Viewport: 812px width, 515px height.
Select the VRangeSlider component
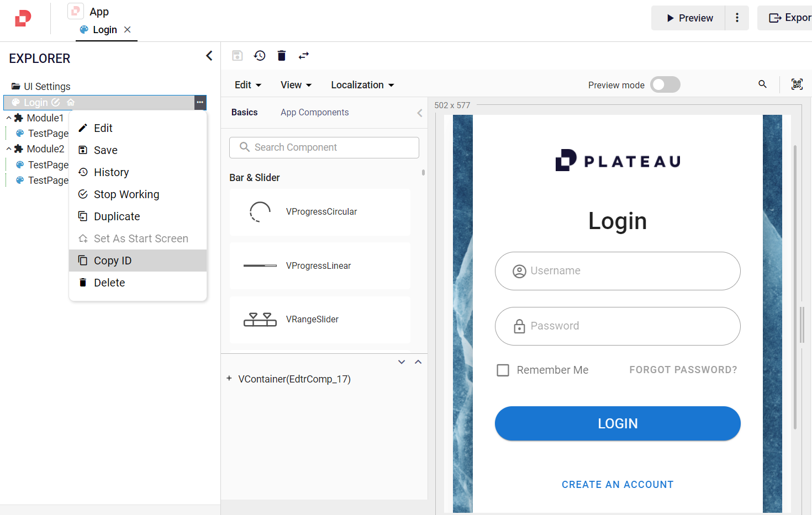[x=320, y=320]
